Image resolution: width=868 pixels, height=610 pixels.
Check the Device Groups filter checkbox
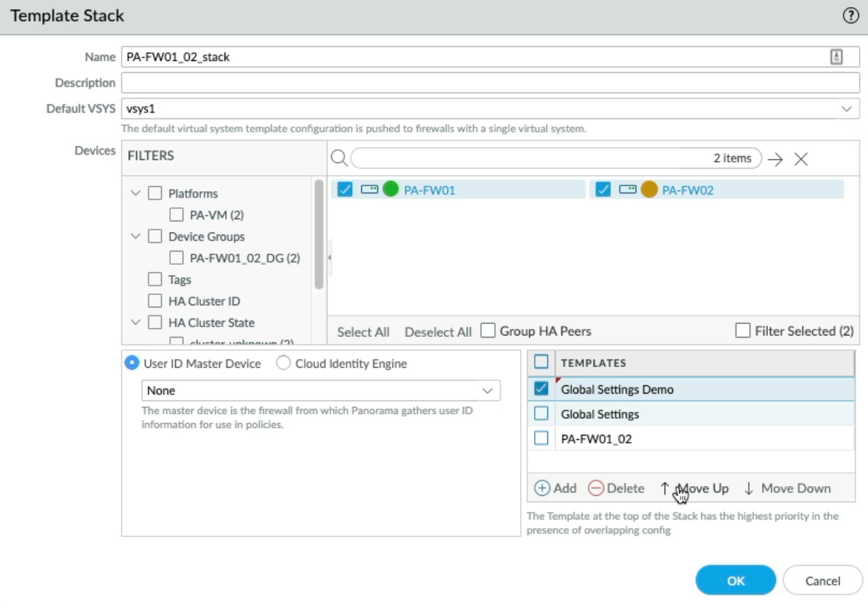(x=155, y=237)
